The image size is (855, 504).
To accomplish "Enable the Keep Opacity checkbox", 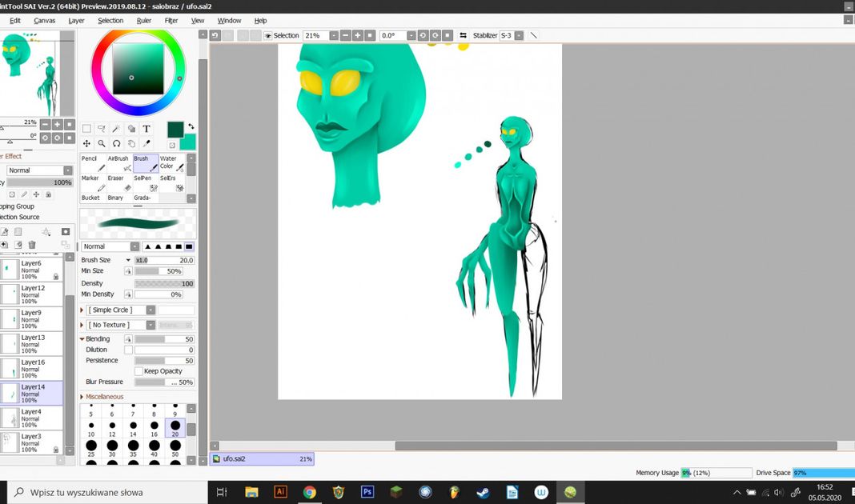I will pos(138,371).
